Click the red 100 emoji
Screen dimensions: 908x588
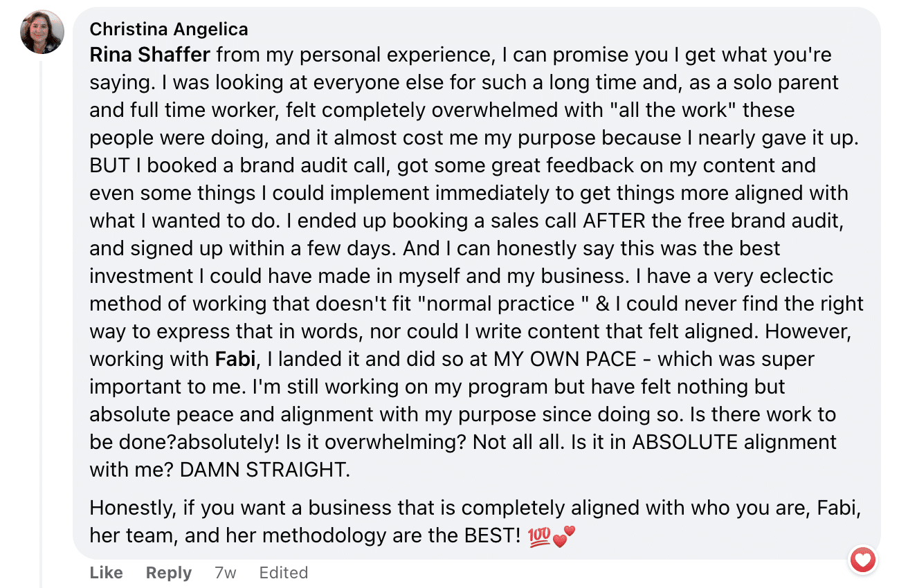tap(539, 536)
